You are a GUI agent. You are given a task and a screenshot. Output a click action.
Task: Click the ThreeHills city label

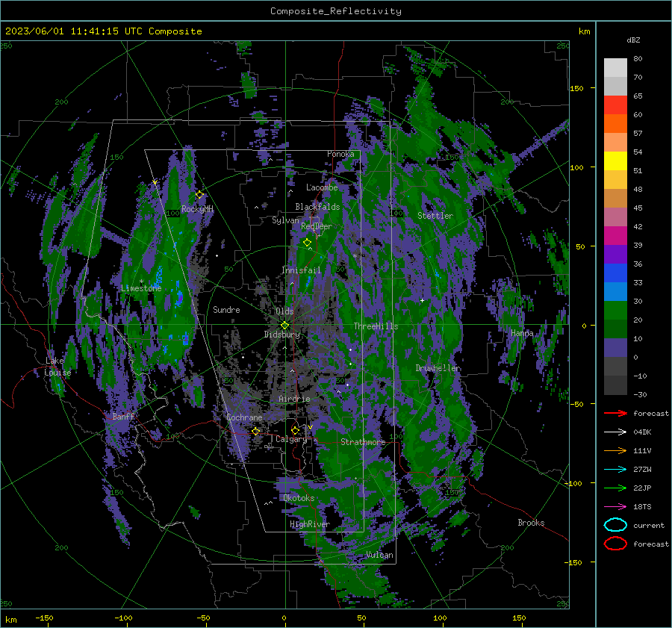click(x=376, y=326)
